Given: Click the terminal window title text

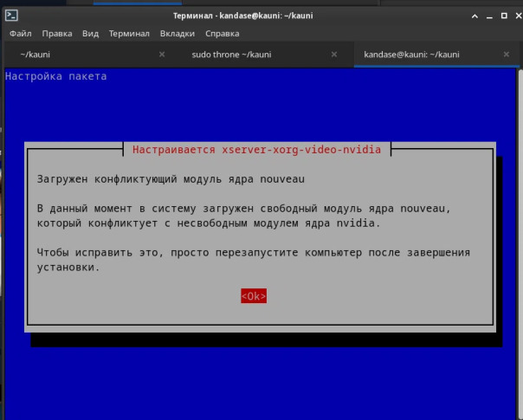Looking at the screenshot, I should 242,16.
